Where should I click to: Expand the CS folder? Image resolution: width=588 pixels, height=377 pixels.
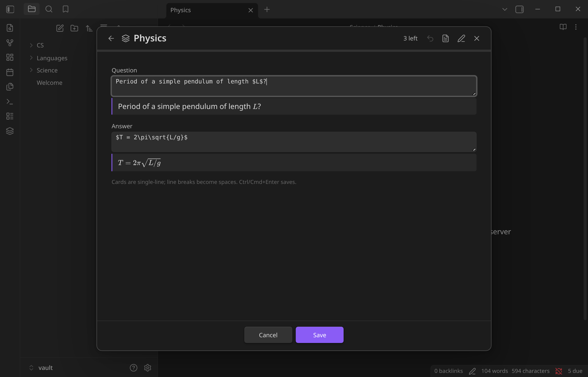pos(31,45)
